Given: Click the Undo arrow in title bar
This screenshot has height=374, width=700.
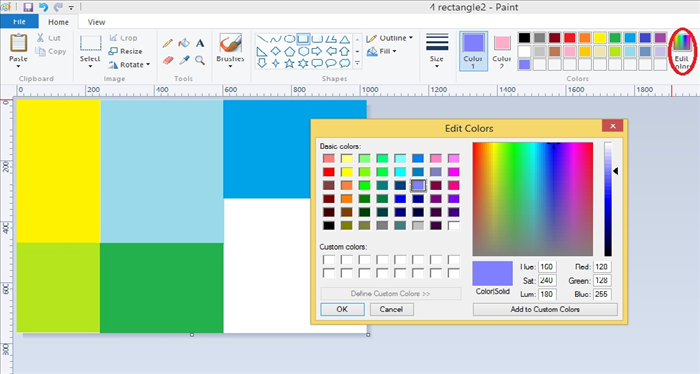Looking at the screenshot, I should click(x=43, y=7).
